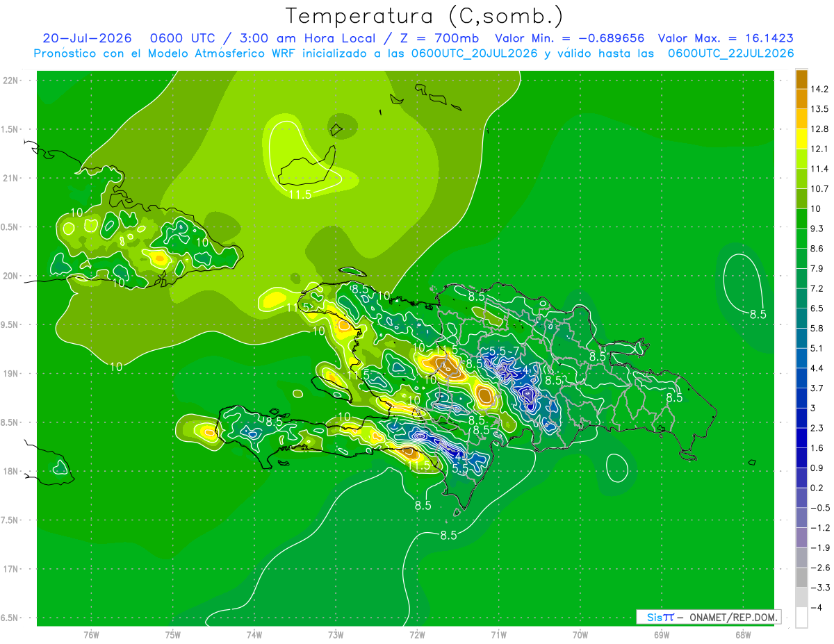The image size is (834, 644).
Task: Click purple colorbar swatch between -1.9 and -1.2
Action: [801, 536]
